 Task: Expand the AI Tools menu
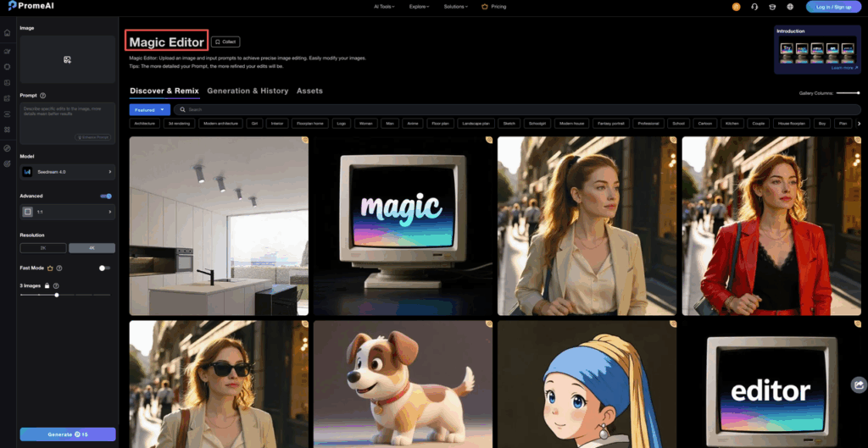point(384,7)
